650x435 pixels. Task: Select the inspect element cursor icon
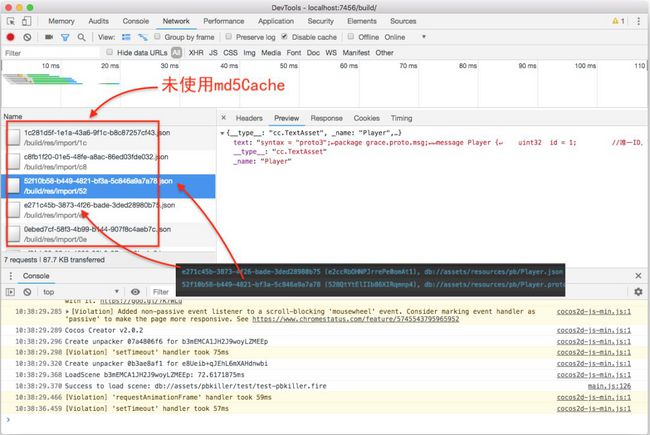[11, 21]
